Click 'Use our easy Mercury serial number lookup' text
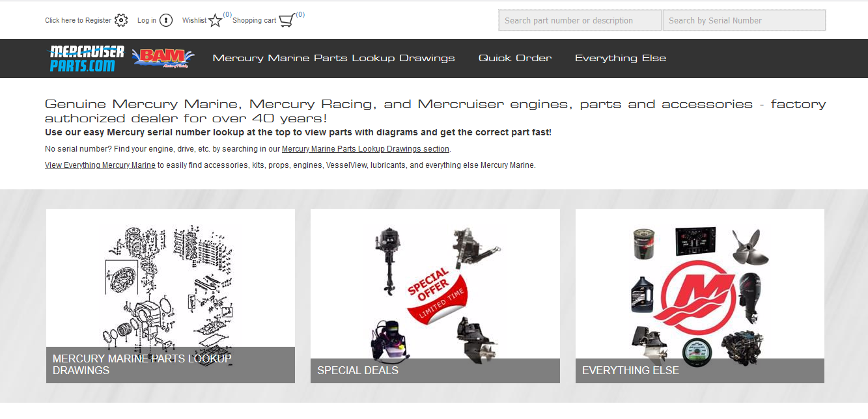 (298, 132)
